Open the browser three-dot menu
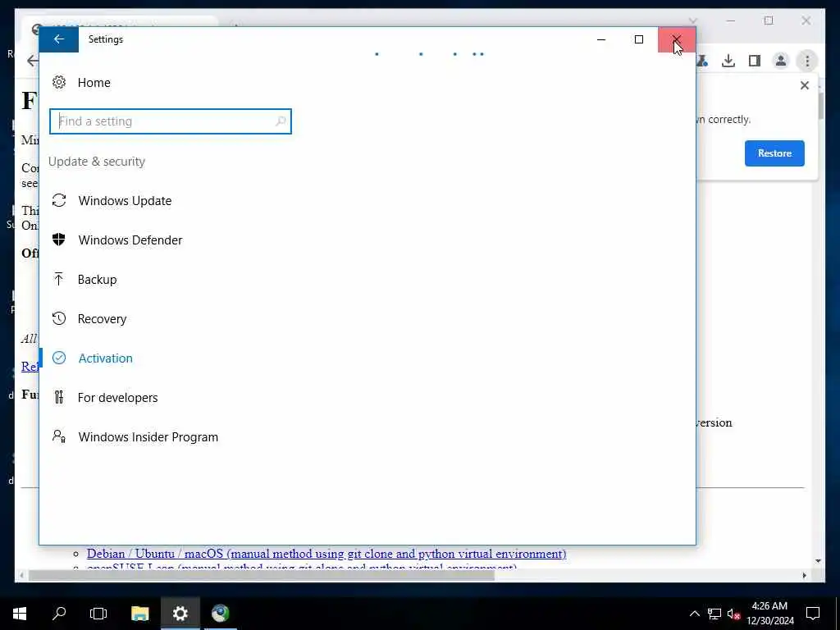 point(807,61)
